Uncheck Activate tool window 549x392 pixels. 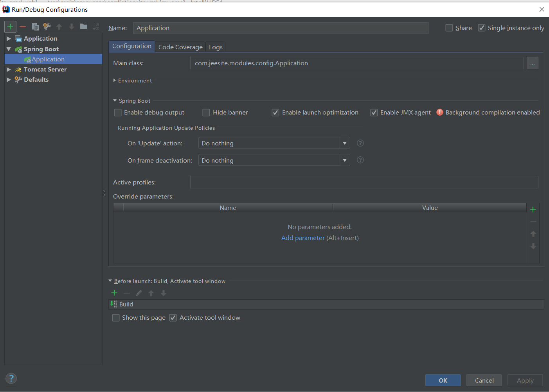(x=173, y=318)
